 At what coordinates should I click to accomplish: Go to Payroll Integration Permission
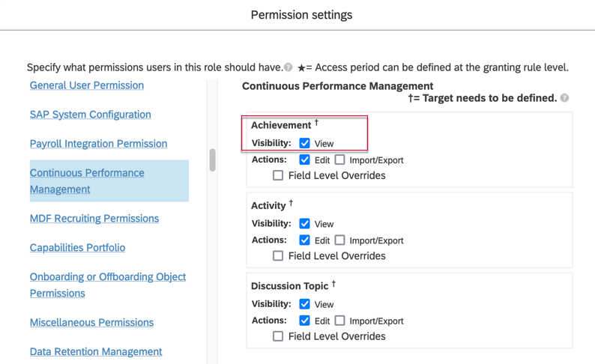[98, 144]
